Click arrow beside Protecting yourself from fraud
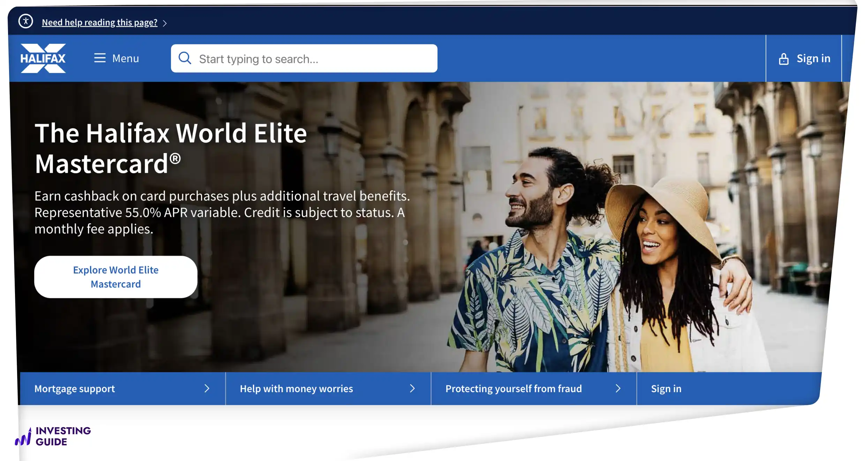 (618, 388)
